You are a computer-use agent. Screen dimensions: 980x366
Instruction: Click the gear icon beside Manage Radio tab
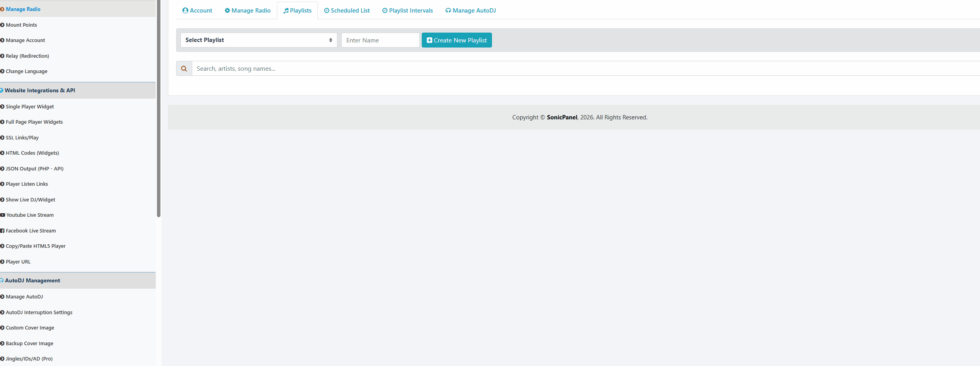227,11
